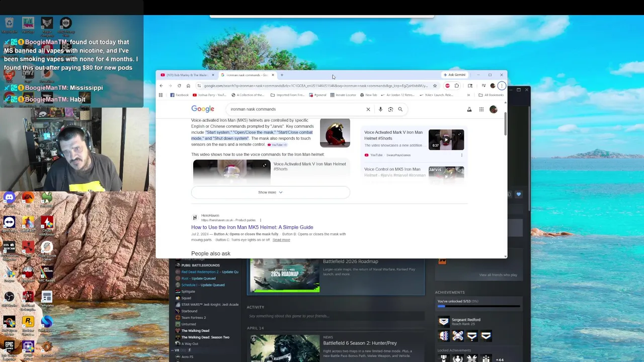Click Google search input field
This screenshot has width=644, height=362.
point(297,109)
